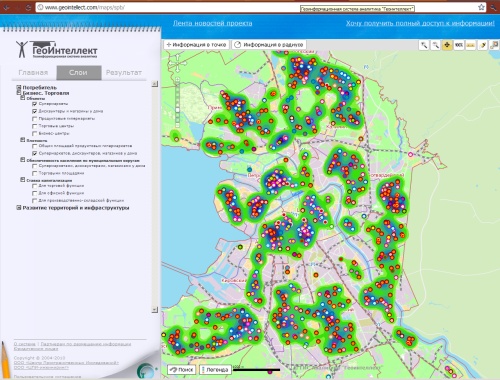Open the О системе footer link
500x380 pixels.
click(25, 344)
